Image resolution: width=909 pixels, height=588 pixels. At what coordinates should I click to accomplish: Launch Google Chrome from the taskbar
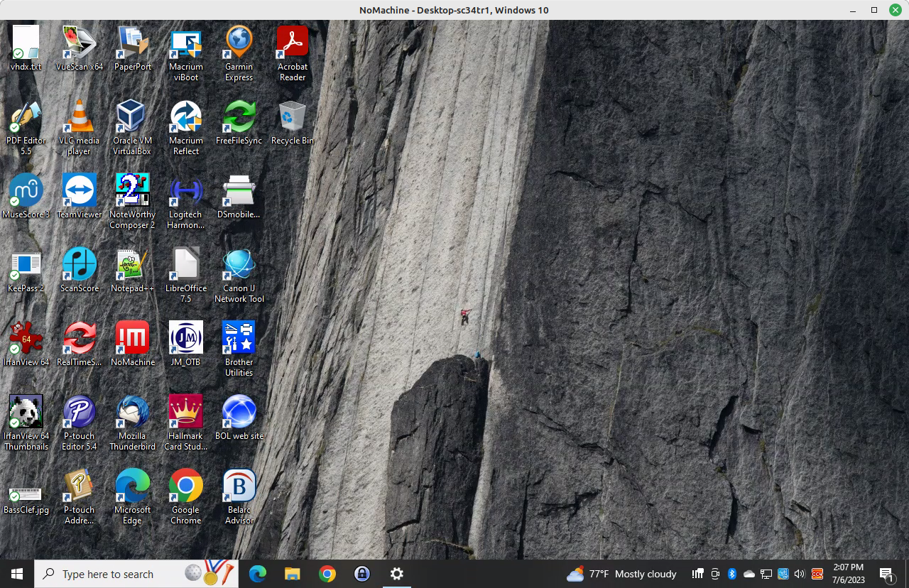(x=327, y=574)
